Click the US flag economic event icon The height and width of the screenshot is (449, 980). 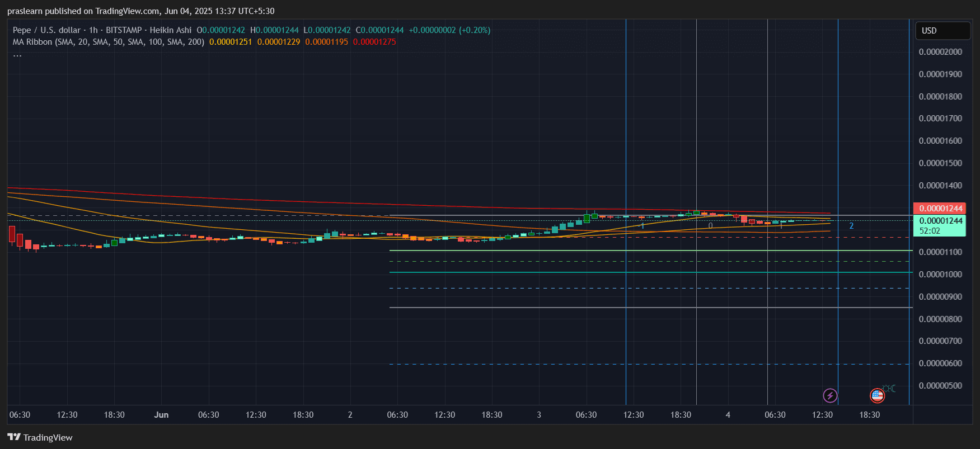[877, 396]
